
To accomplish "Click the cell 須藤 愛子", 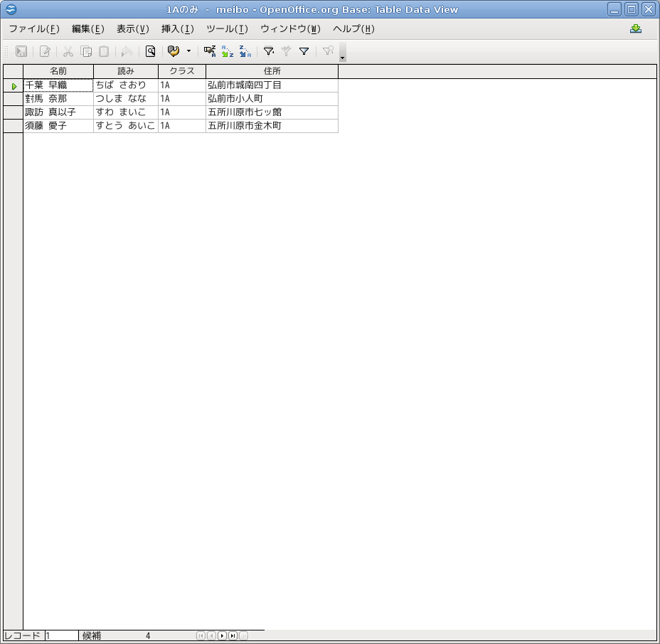I will [58, 125].
